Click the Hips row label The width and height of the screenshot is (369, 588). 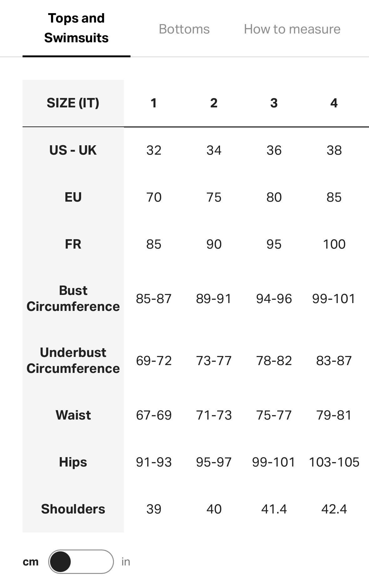(x=73, y=462)
